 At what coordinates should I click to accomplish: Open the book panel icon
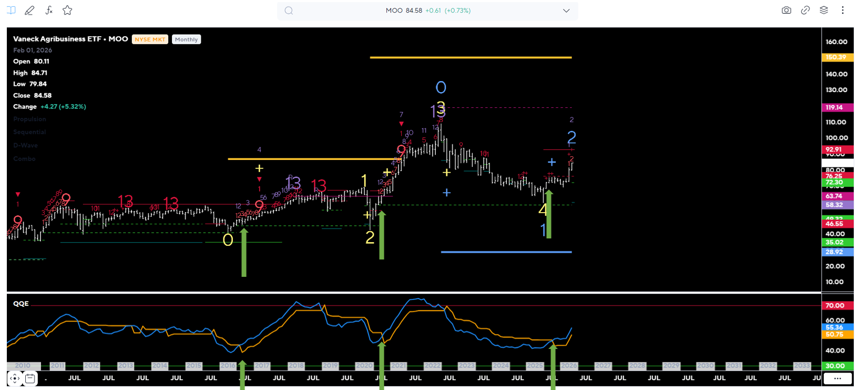(x=11, y=11)
